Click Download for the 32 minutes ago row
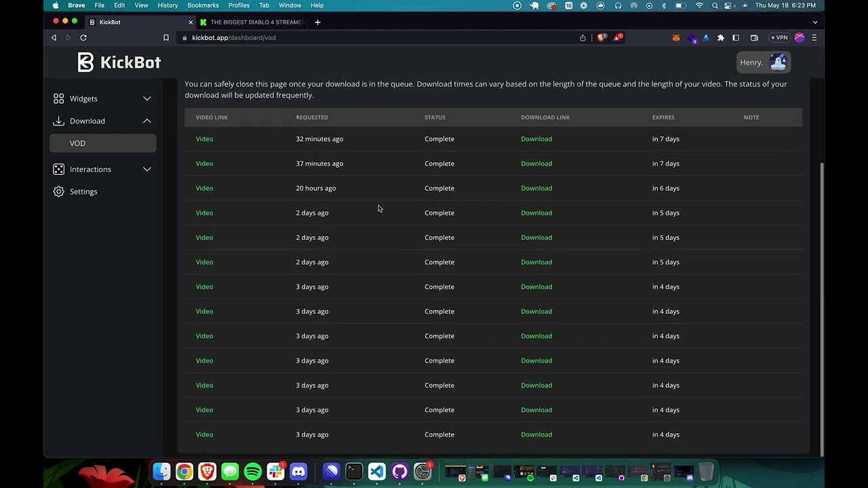Viewport: 868px width, 488px height. (x=536, y=139)
